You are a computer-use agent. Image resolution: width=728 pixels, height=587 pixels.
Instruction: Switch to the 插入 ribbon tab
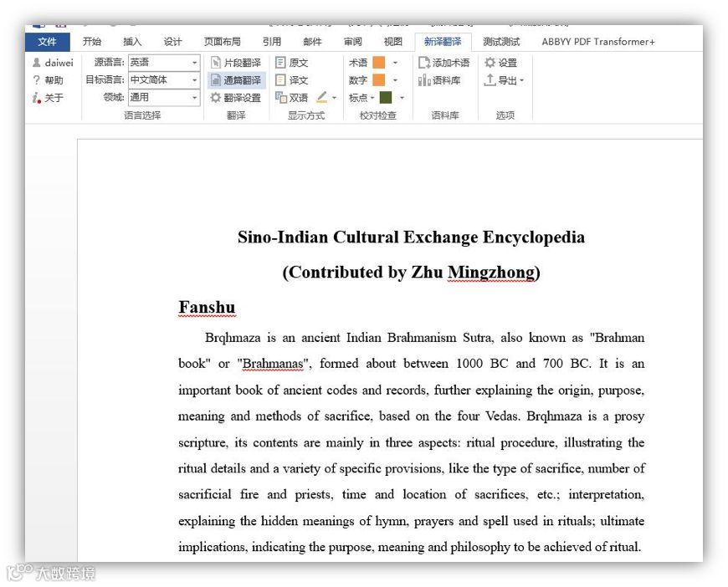pos(132,42)
